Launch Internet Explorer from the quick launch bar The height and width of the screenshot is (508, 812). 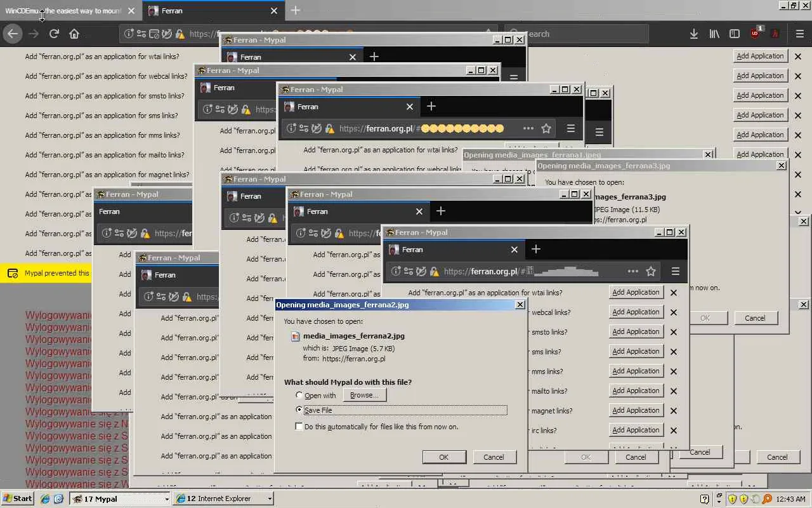pyautogui.click(x=45, y=498)
